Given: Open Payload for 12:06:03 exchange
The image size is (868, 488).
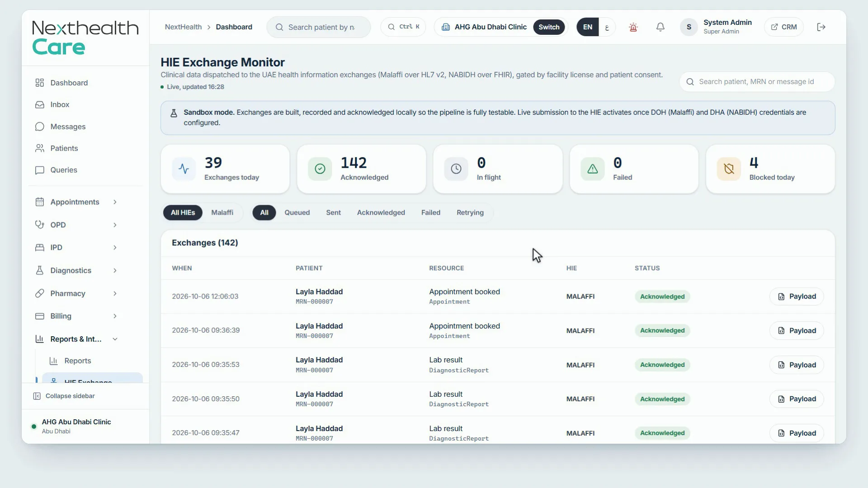Looking at the screenshot, I should click(797, 296).
